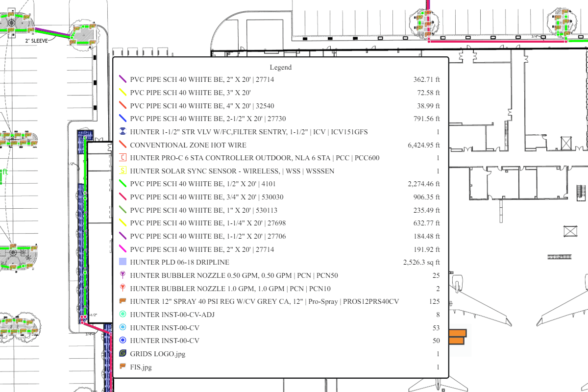Select the cyan INST-00-CV circle symbol
Image resolution: width=588 pixels, height=392 pixels.
pyautogui.click(x=122, y=327)
